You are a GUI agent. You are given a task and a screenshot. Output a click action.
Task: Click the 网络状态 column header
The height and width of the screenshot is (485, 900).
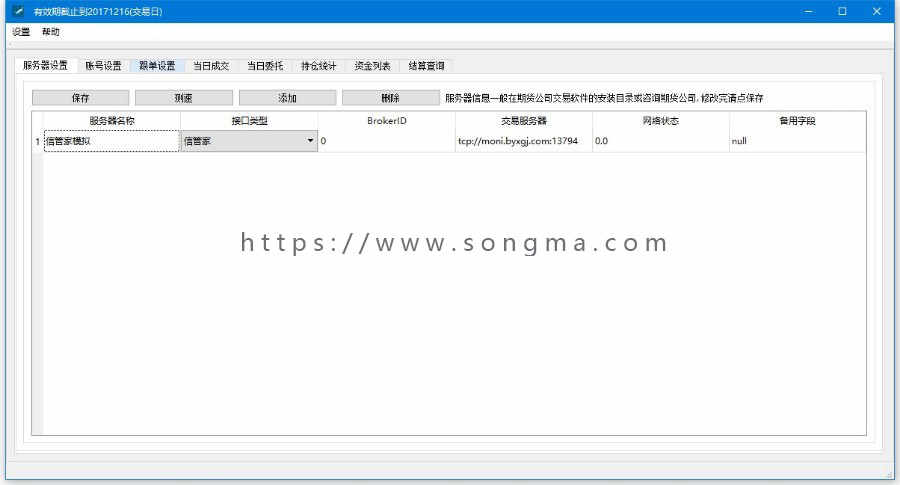(x=661, y=121)
